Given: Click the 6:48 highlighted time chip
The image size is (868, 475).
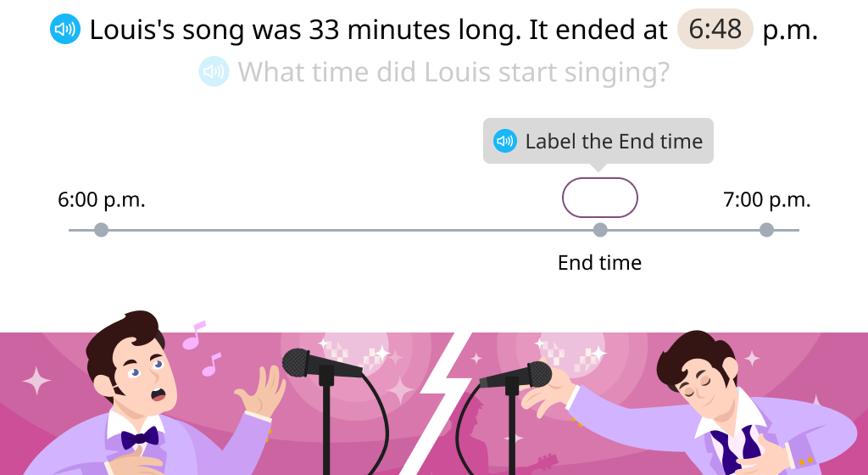Looking at the screenshot, I should click(x=715, y=29).
